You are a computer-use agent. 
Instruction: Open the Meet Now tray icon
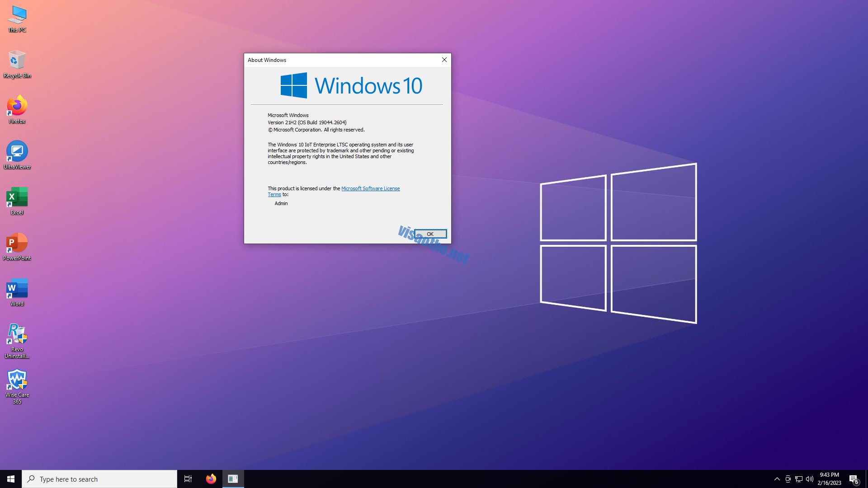click(x=788, y=479)
